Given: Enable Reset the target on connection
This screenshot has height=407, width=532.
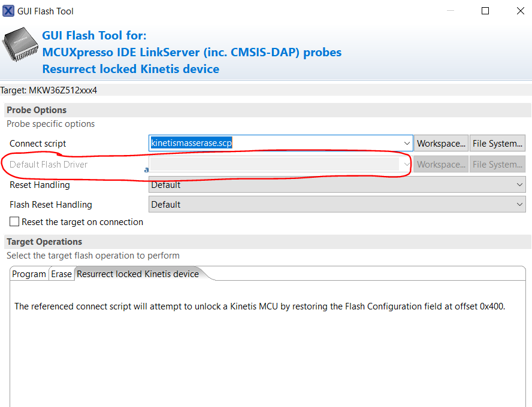Looking at the screenshot, I should click(x=15, y=222).
